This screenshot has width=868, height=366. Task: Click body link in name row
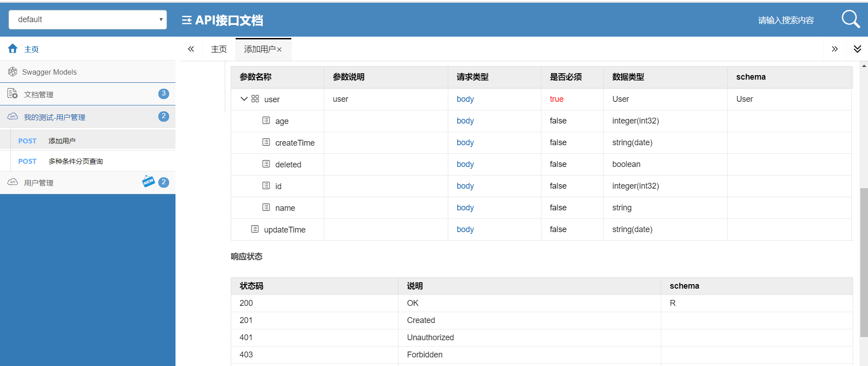[465, 208]
